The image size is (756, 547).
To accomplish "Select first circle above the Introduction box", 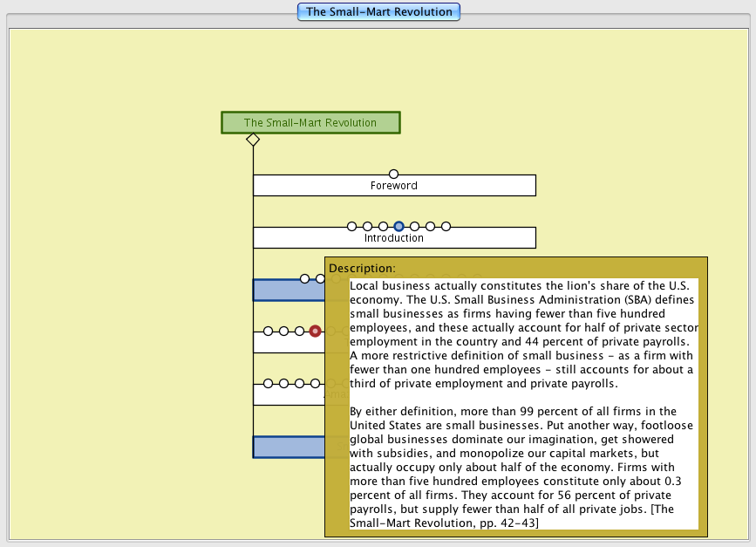I will [x=351, y=227].
